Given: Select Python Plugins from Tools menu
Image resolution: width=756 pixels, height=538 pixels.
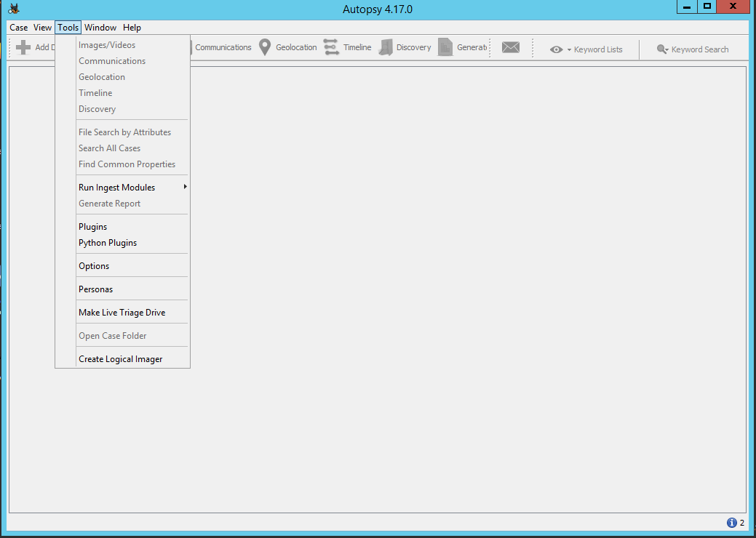Looking at the screenshot, I should click(108, 243).
